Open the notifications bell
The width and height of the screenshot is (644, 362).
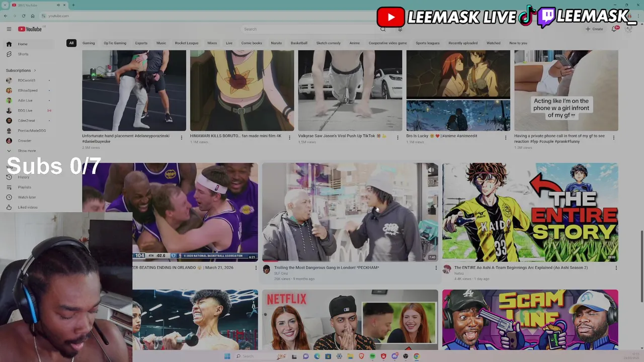[x=615, y=29]
